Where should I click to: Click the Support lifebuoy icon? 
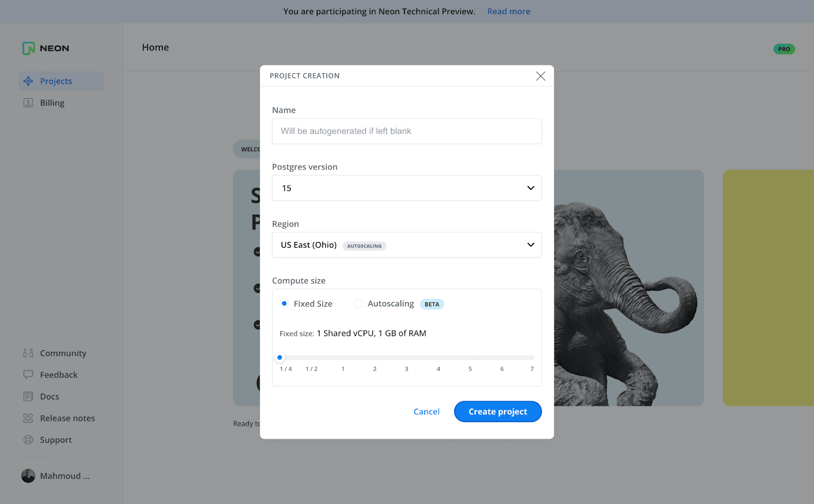28,440
